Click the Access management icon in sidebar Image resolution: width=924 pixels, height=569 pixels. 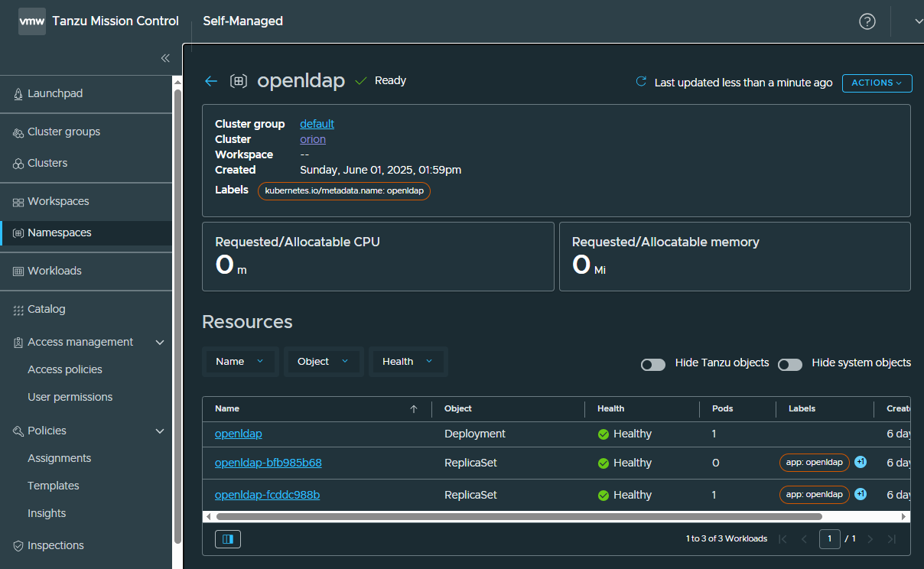point(18,343)
